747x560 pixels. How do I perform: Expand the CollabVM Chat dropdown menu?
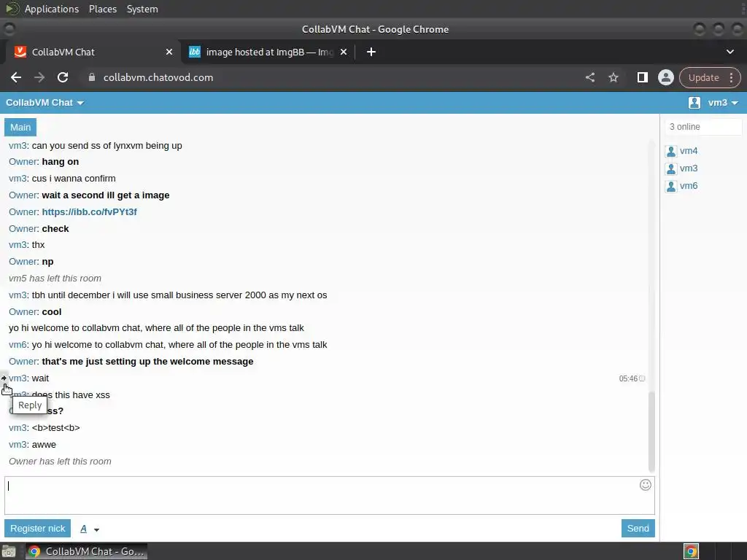coord(44,103)
